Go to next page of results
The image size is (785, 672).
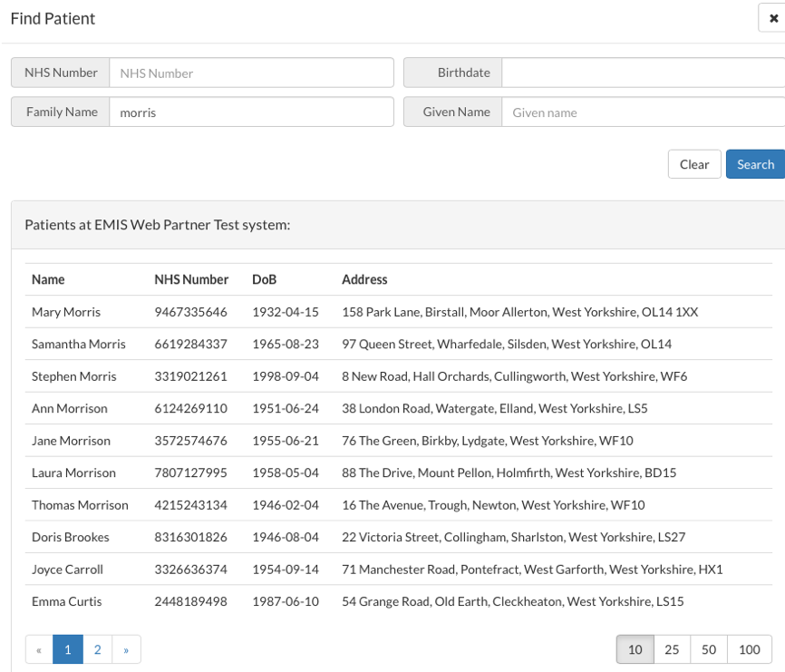[126, 649]
